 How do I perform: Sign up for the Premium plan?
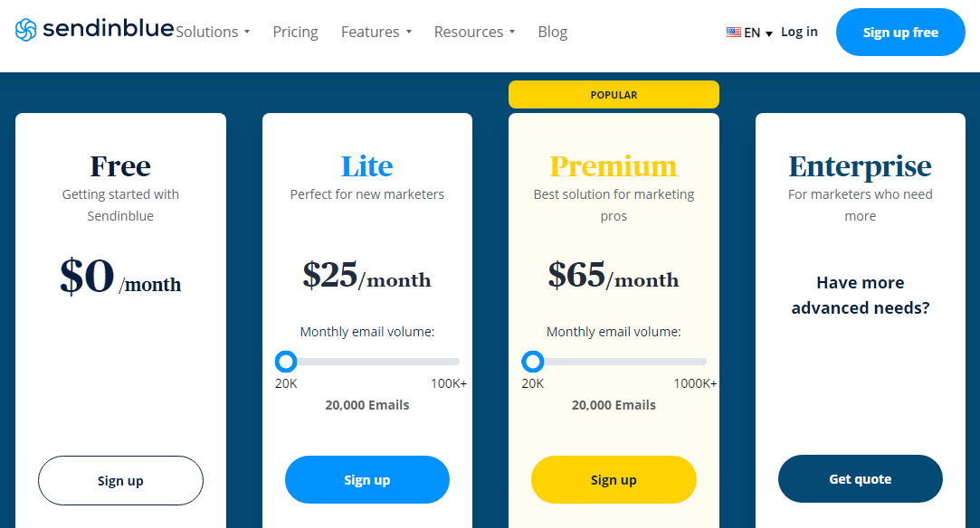[x=614, y=480]
